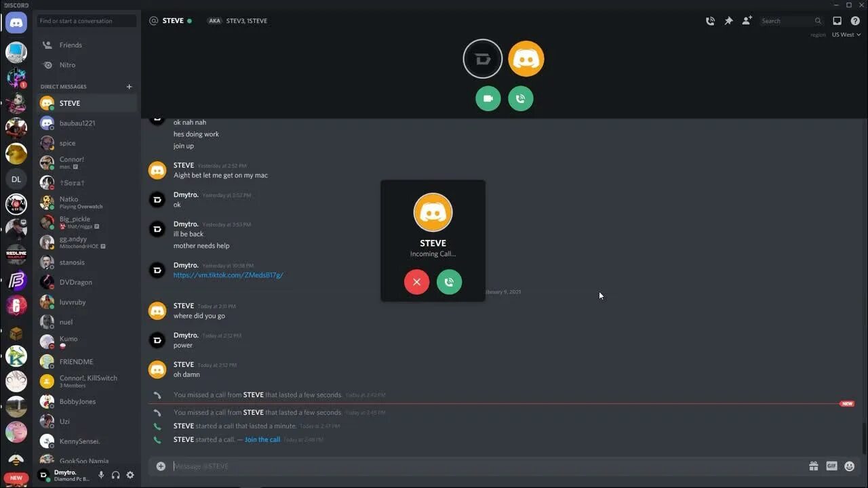This screenshot has height=488, width=868.
Task: Open the vm.tiktok.com link
Action: click(229, 275)
